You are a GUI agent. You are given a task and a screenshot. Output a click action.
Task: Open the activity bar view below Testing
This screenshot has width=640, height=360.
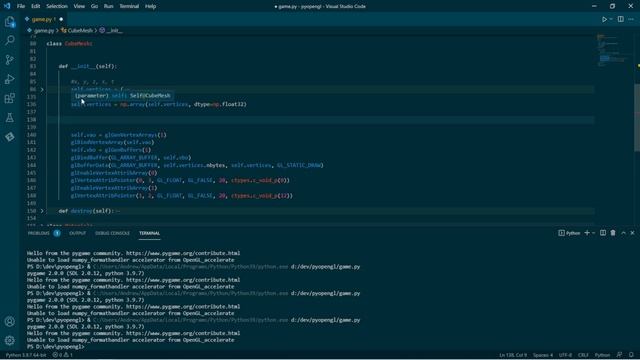pyautogui.click(x=10, y=137)
